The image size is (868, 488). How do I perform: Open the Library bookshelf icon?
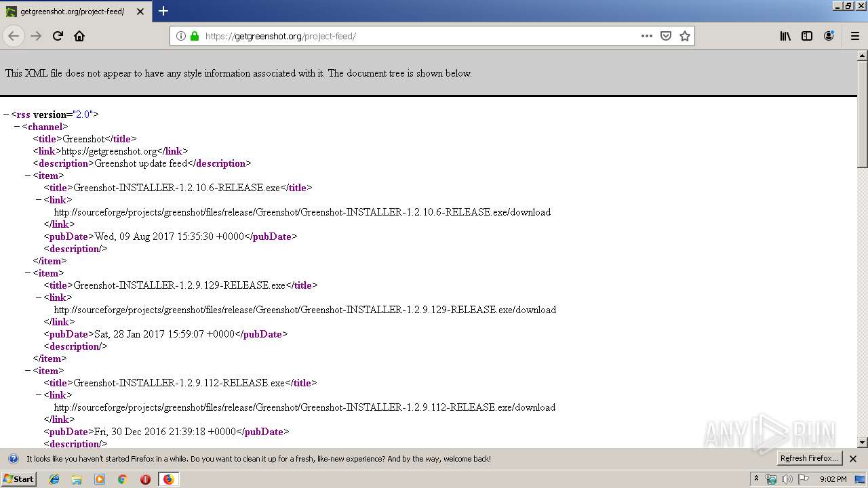tap(785, 36)
